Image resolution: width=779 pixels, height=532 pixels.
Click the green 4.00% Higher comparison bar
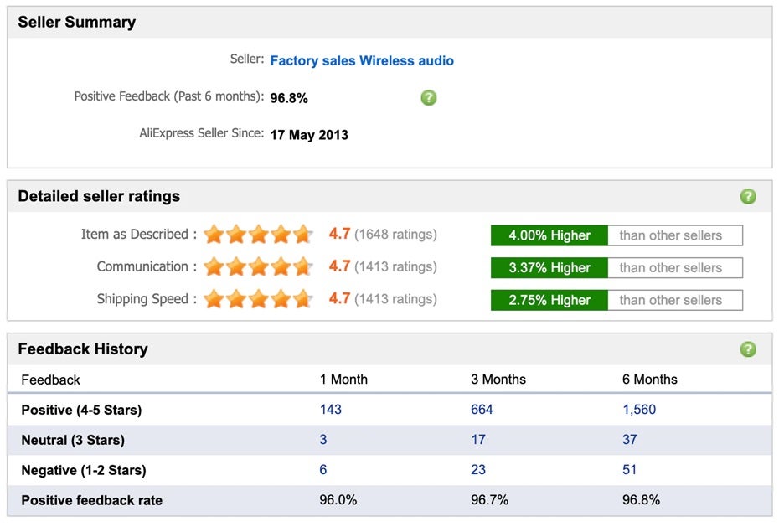(x=549, y=235)
